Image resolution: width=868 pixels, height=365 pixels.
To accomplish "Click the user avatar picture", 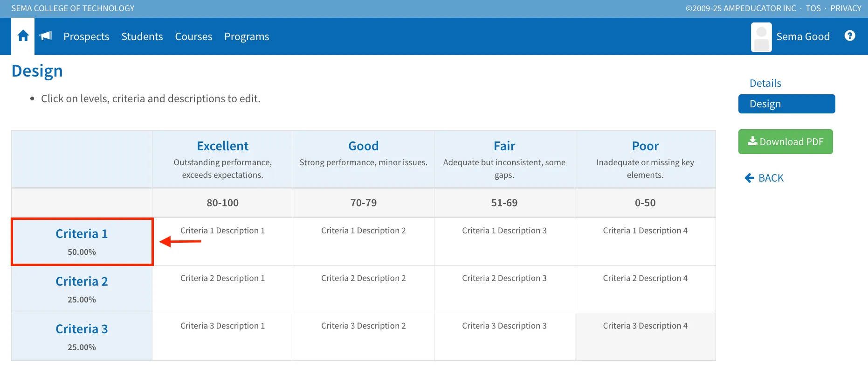I will tap(761, 37).
